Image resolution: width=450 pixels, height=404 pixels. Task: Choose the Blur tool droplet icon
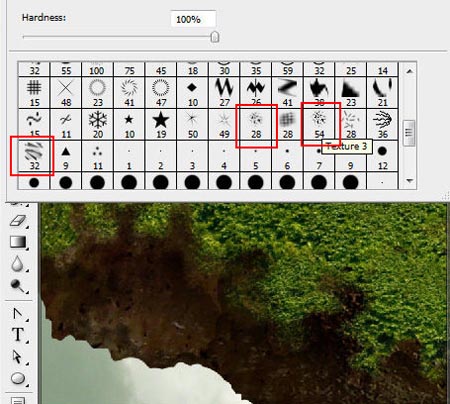tap(18, 264)
